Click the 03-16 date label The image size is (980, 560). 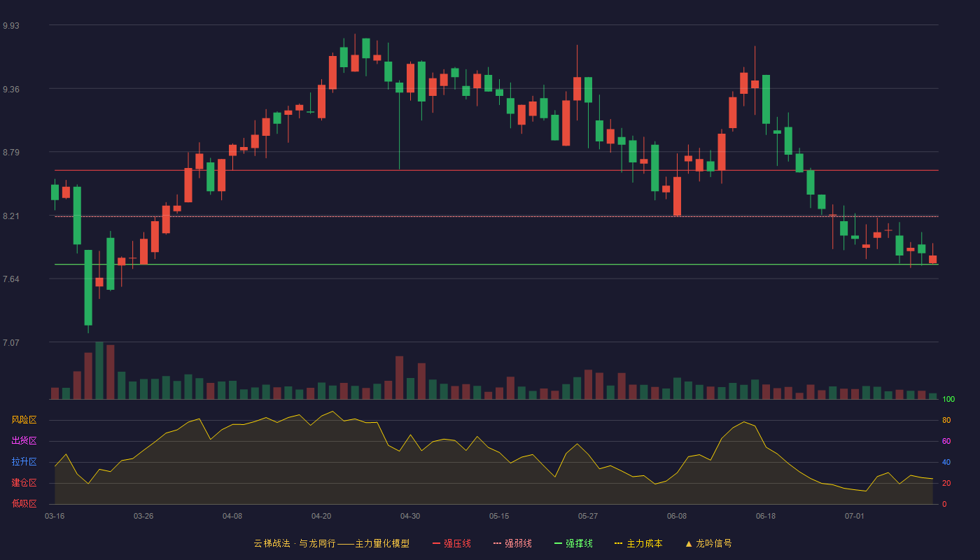(x=55, y=516)
